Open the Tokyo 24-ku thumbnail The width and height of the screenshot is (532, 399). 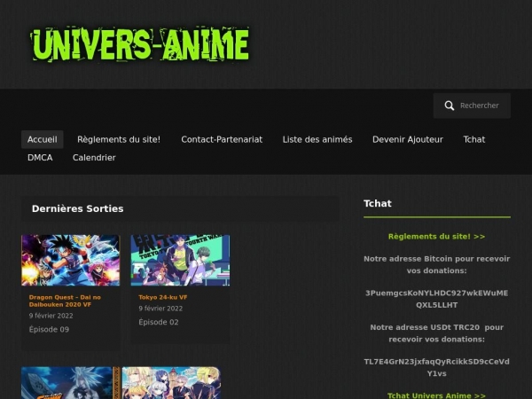(x=180, y=260)
